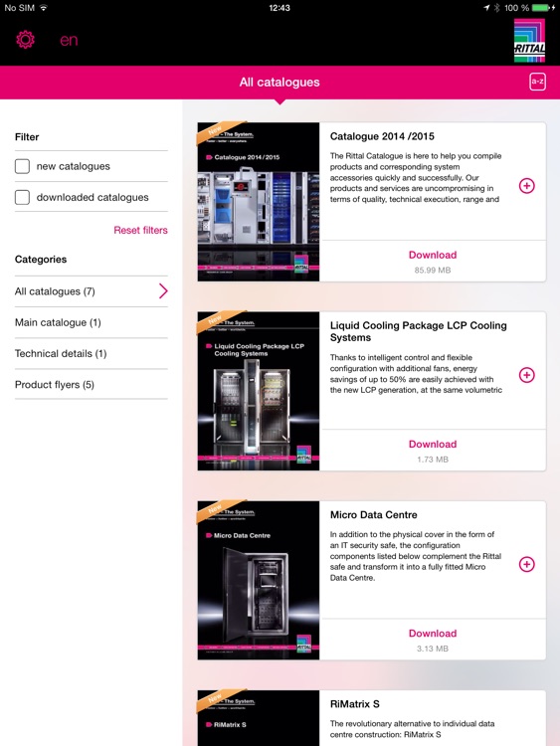The image size is (560, 746).
Task: Expand Catalogue 2014/2015 details plus icon
Action: point(527,186)
